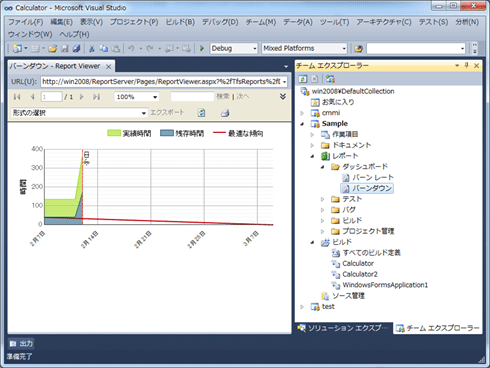Click the red 最適な傾向 legend line
Viewport: 490px width, 368px height.
pyautogui.click(x=219, y=133)
